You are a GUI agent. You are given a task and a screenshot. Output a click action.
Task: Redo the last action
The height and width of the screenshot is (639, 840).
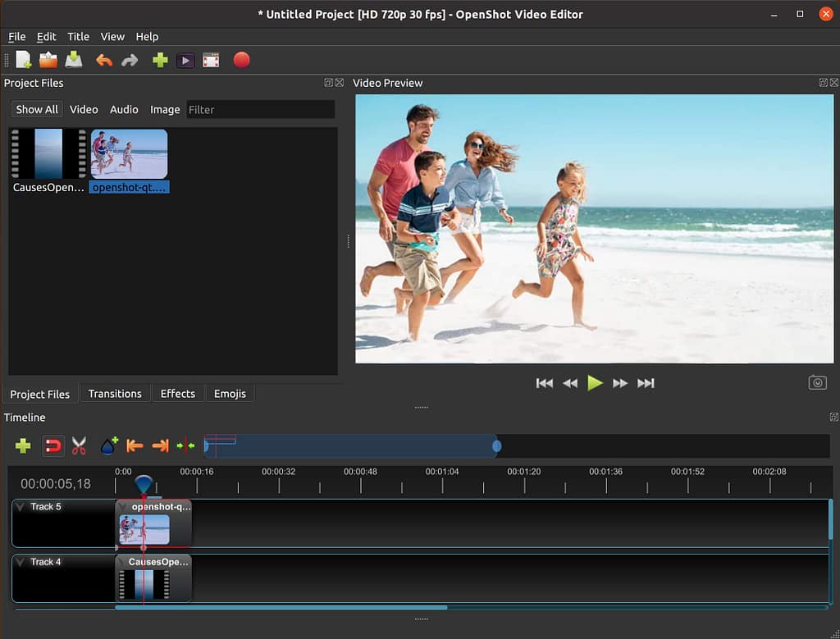pyautogui.click(x=130, y=60)
